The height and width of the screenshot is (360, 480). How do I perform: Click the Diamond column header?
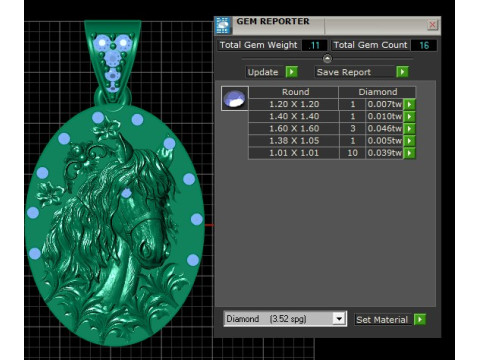click(x=377, y=92)
